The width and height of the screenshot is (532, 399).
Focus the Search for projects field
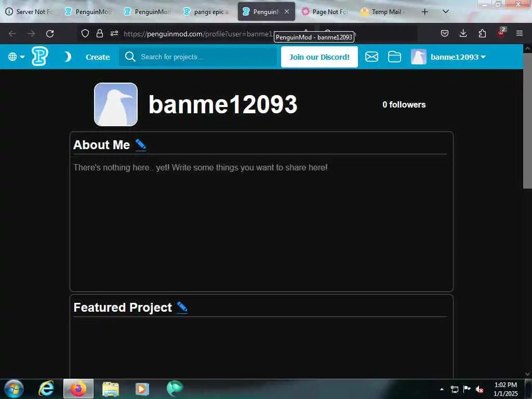pos(198,57)
